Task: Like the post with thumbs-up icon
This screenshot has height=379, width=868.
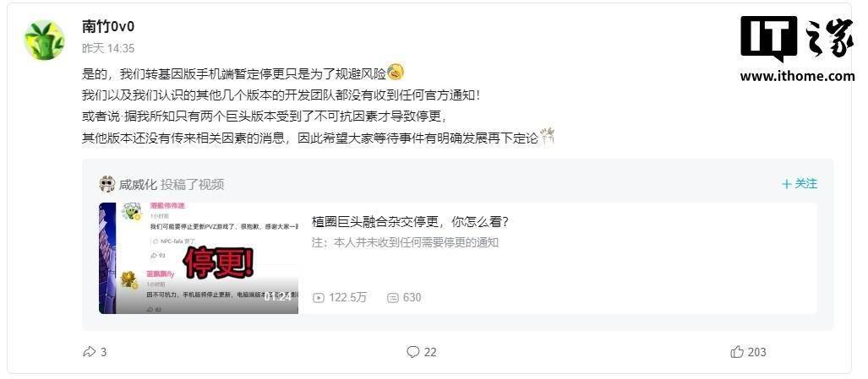Action: coord(737,352)
